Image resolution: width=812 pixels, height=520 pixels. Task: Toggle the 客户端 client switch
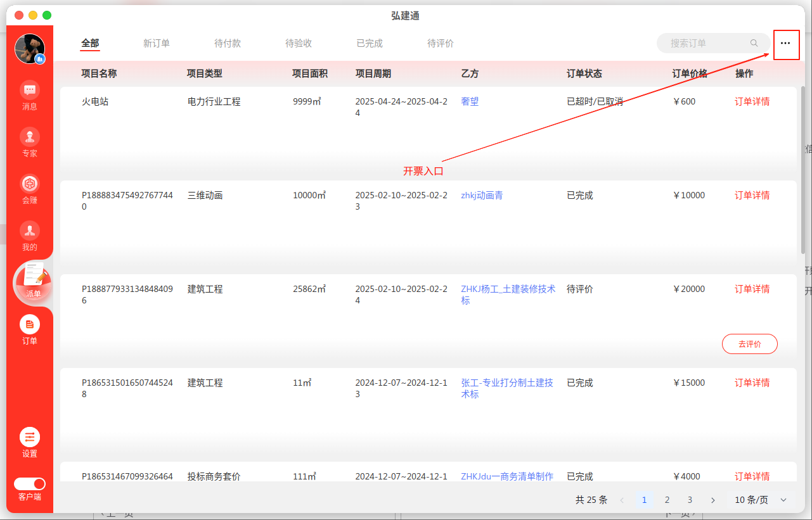coord(30,484)
